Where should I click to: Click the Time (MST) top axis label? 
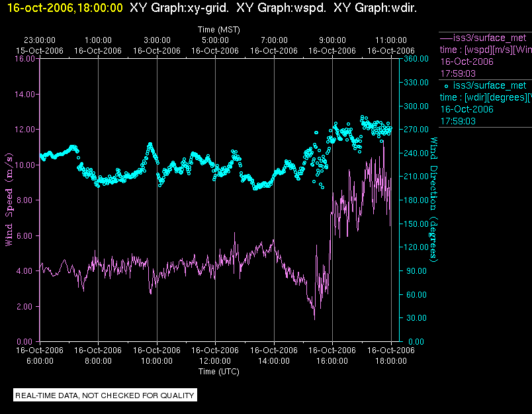[219, 30]
